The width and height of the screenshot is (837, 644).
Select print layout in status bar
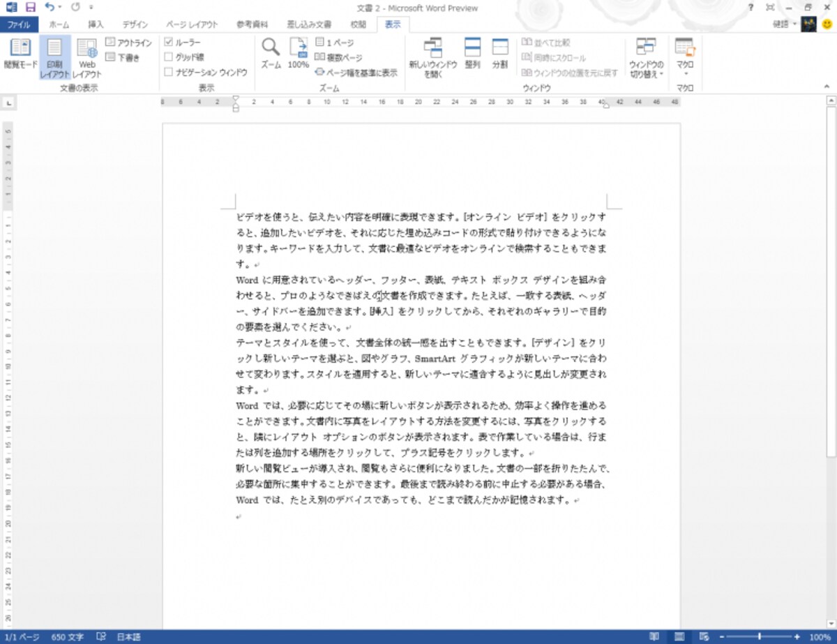pyautogui.click(x=679, y=637)
